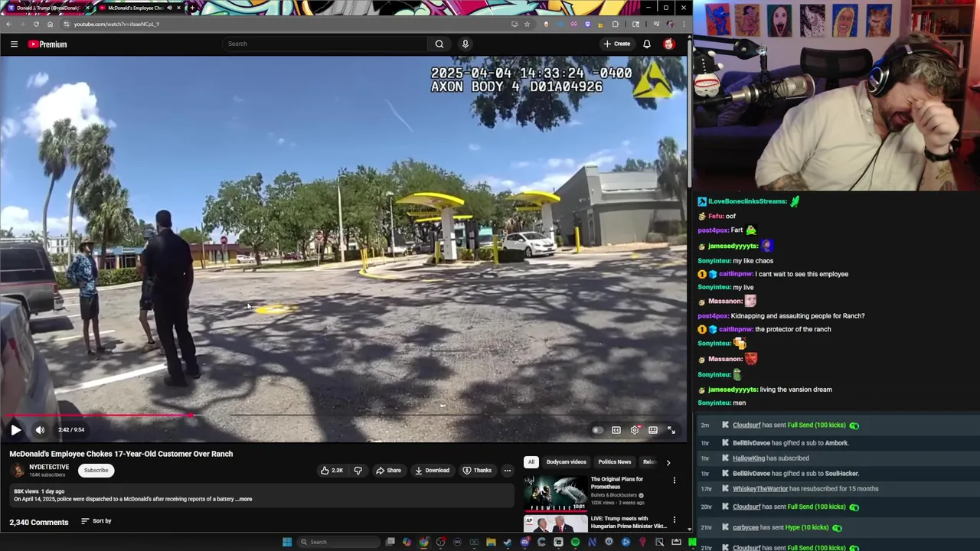The image size is (980, 551).
Task: Download the video
Action: 433,471
